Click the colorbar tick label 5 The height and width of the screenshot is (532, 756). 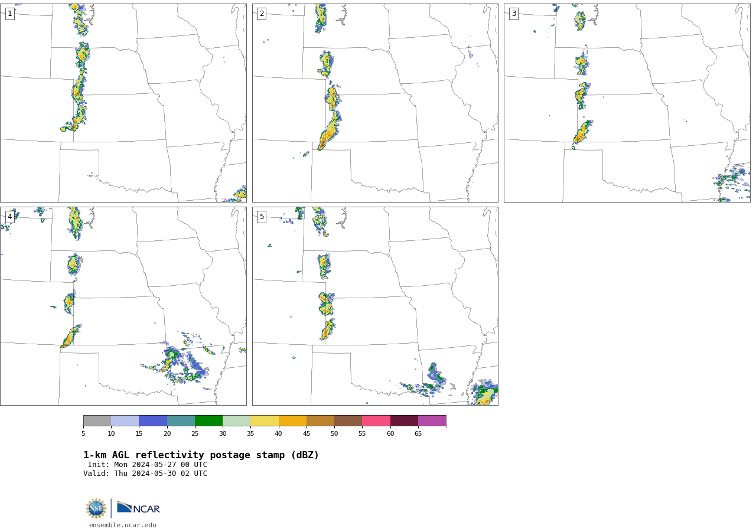[83, 433]
